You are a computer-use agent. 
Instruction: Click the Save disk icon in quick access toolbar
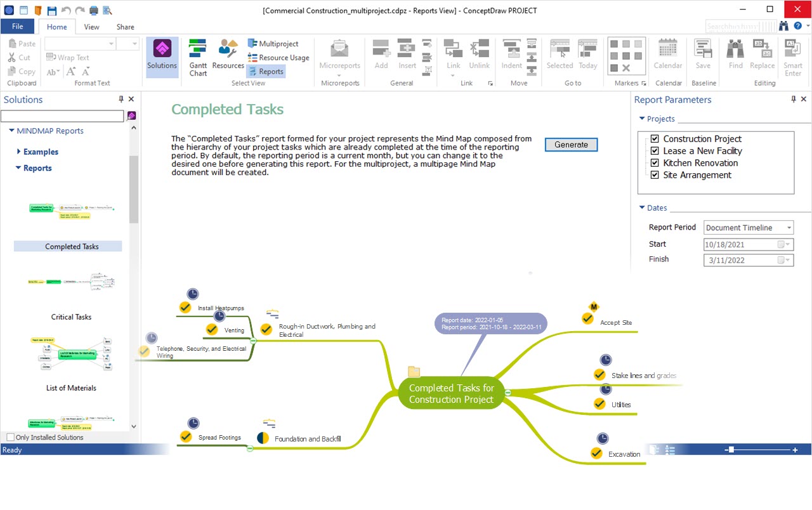[52, 10]
